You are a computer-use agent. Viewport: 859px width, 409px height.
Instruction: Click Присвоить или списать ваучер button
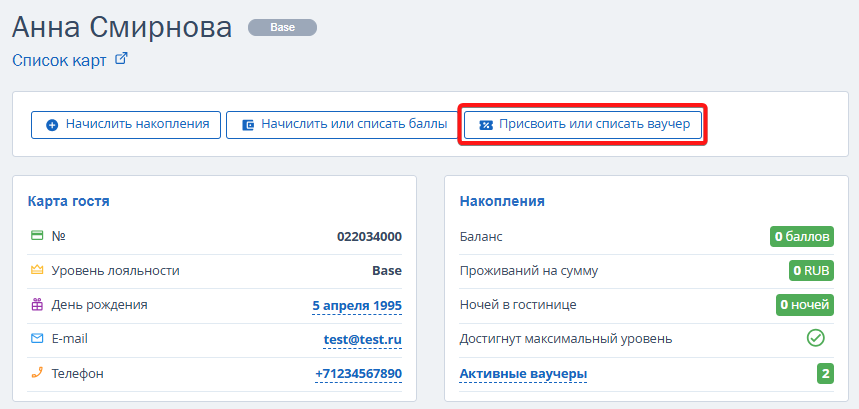pos(583,125)
